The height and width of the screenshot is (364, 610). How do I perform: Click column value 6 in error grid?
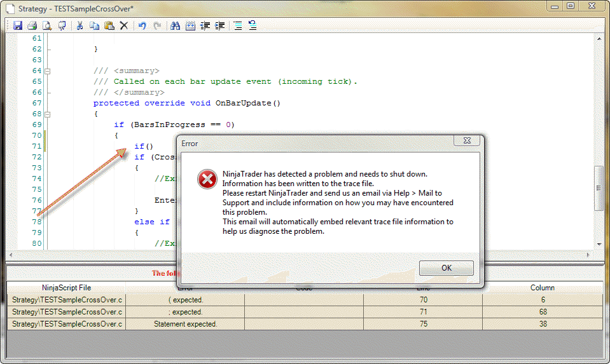[543, 300]
